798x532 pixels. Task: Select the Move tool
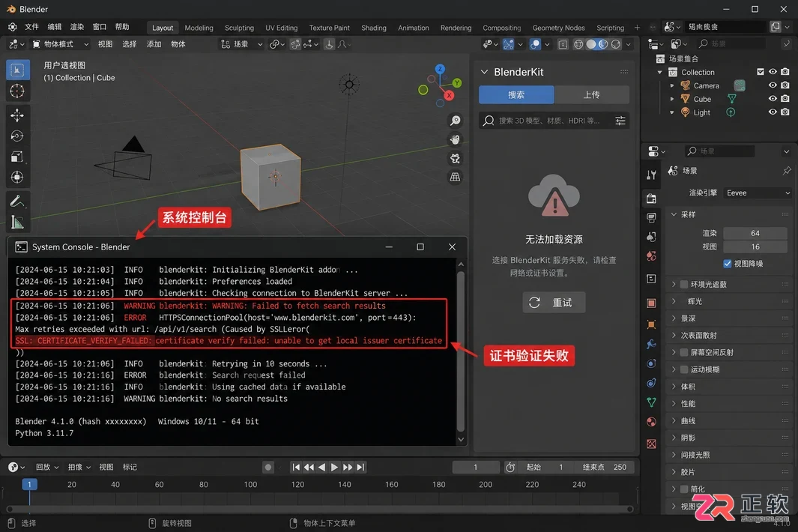pyautogui.click(x=17, y=115)
